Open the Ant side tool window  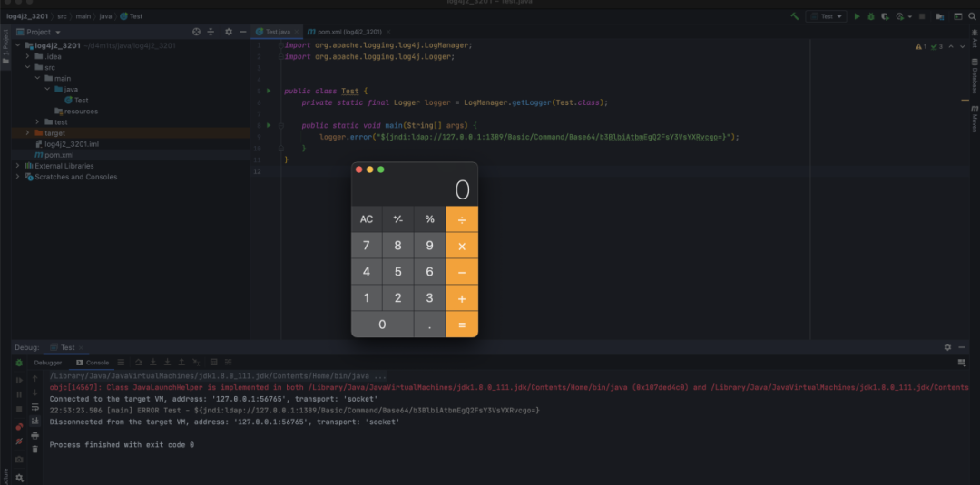975,39
